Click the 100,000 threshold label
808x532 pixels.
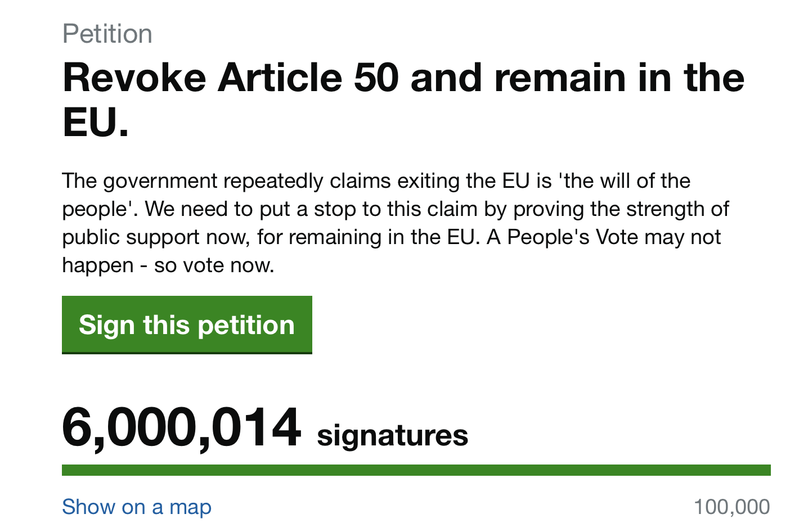[731, 507]
